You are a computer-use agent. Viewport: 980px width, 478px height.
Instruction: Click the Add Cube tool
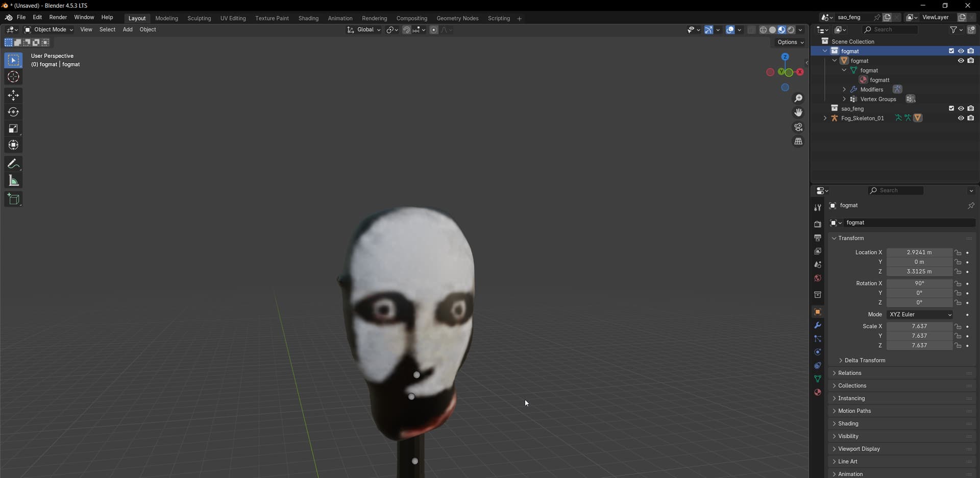(13, 199)
